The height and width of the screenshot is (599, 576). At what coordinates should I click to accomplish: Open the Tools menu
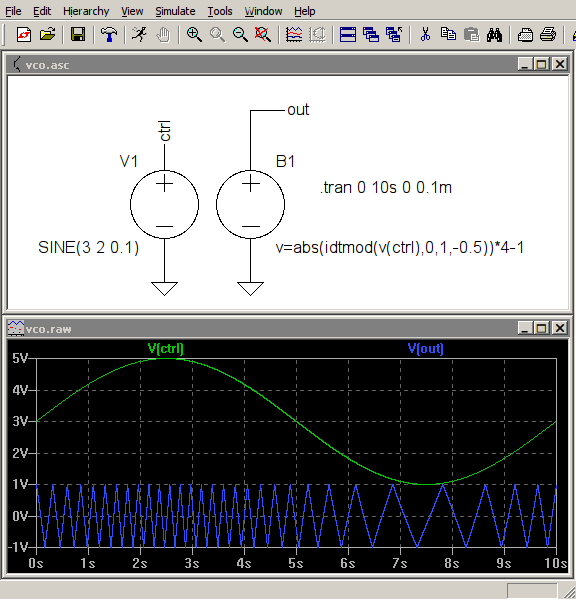click(220, 11)
